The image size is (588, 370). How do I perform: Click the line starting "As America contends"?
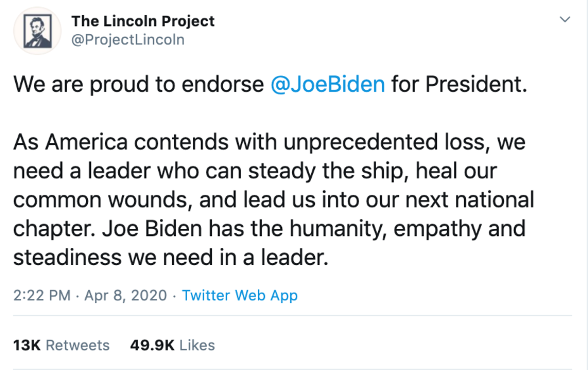tap(269, 142)
